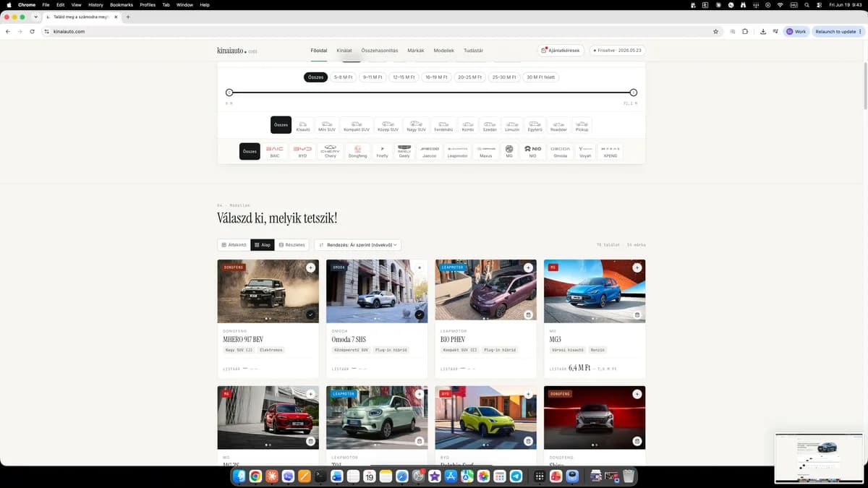The height and width of the screenshot is (488, 868).
Task: Open the Ajánlatkérések button
Action: click(x=561, y=51)
